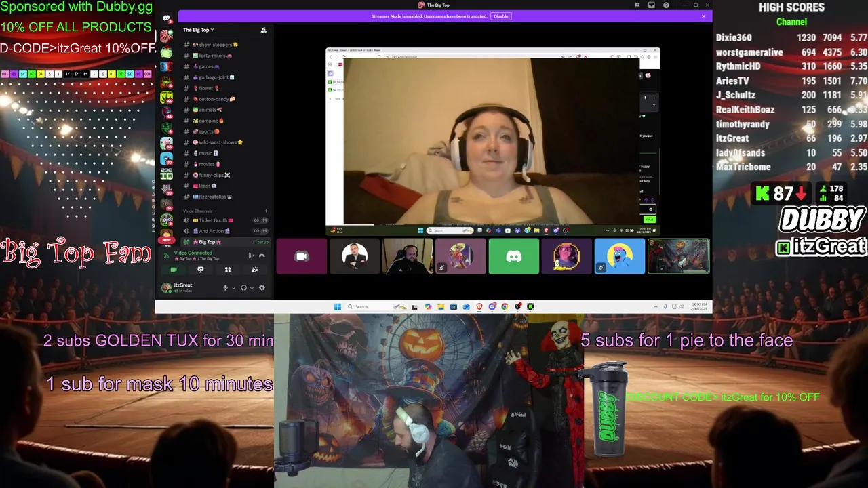Open the Windows Start button on taskbar
The image size is (868, 488).
pyautogui.click(x=337, y=306)
